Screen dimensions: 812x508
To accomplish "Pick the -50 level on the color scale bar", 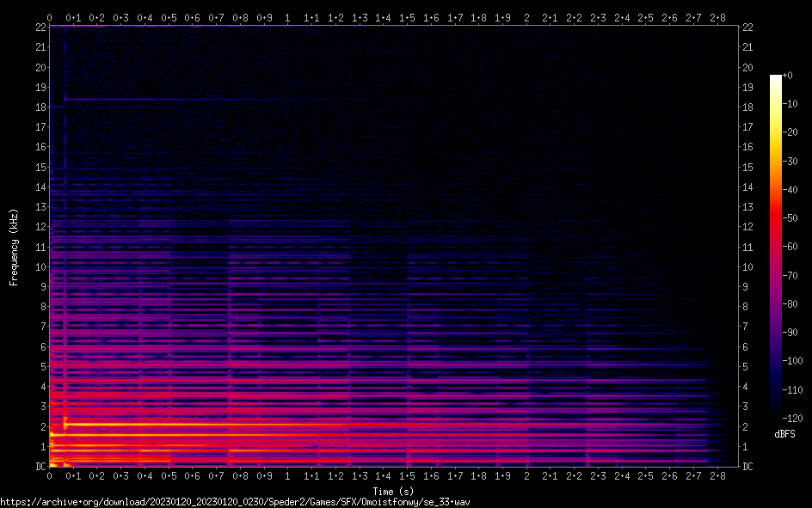I will pyautogui.click(x=776, y=218).
